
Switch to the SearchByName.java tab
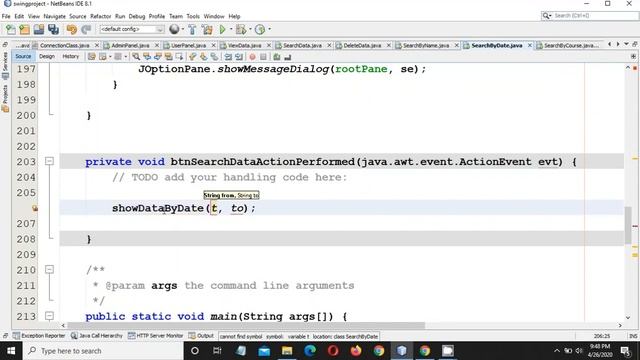426,45
